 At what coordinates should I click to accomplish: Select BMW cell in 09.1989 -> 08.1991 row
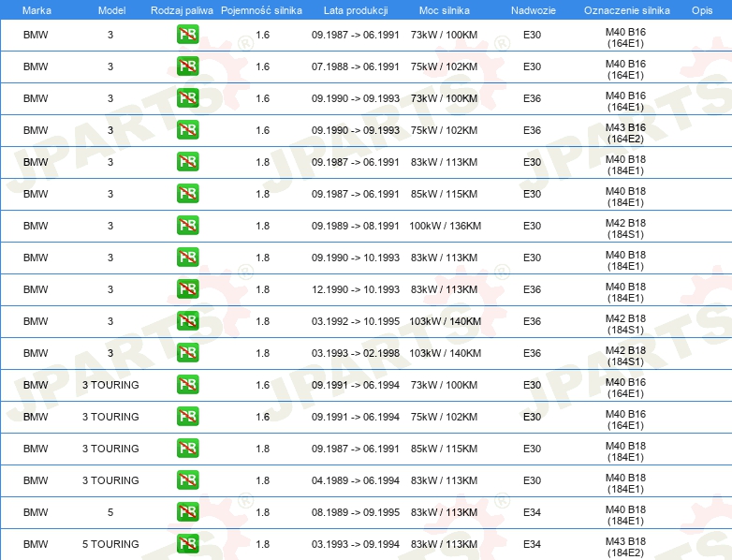click(36, 226)
